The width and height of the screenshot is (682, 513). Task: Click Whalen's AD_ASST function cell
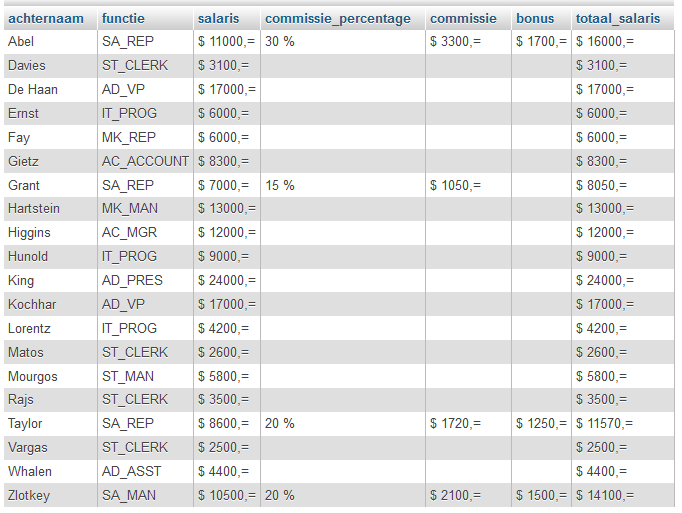click(131, 471)
